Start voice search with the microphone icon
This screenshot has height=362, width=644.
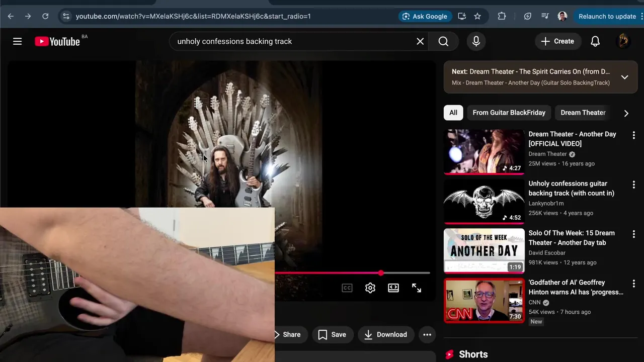(476, 41)
